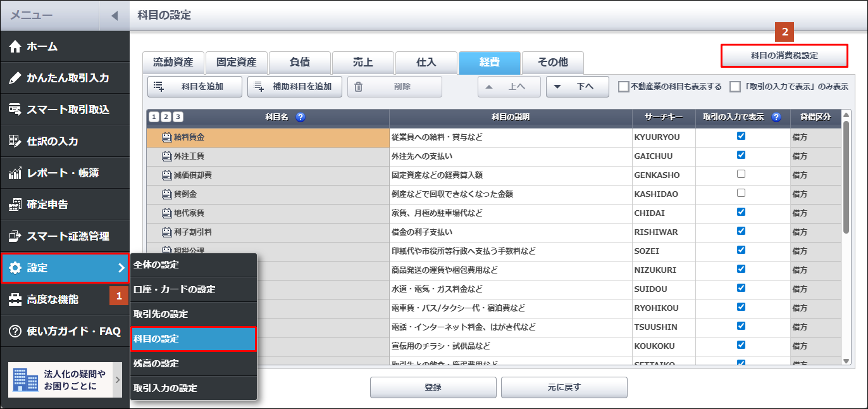Move selected account down with 下へ

point(577,87)
